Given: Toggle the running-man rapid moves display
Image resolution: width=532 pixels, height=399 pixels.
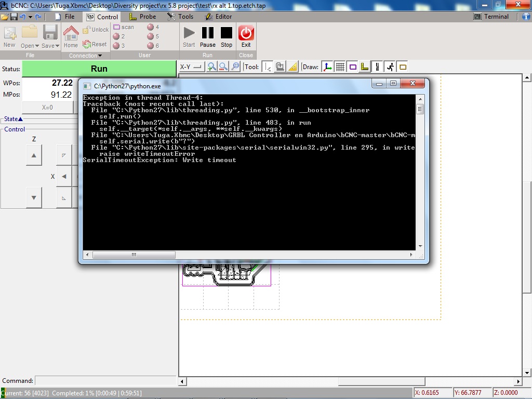Looking at the screenshot, I should (x=390, y=67).
